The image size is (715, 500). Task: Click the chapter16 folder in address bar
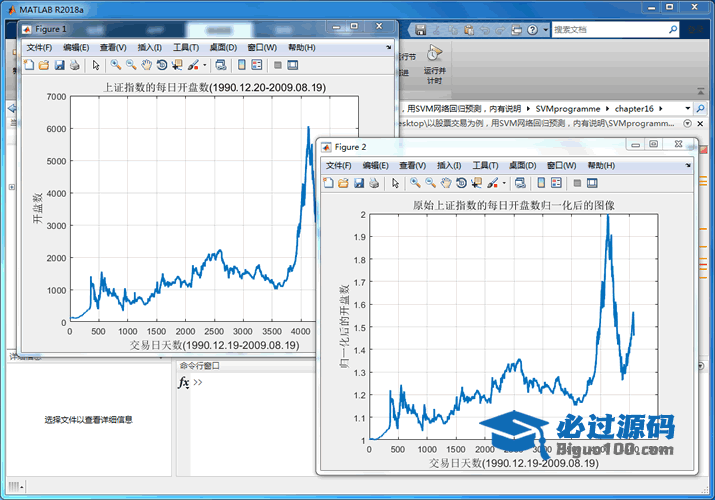(634, 107)
